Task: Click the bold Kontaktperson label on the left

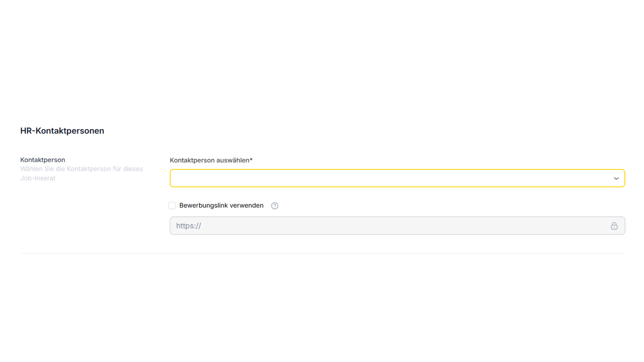Action: point(43,160)
